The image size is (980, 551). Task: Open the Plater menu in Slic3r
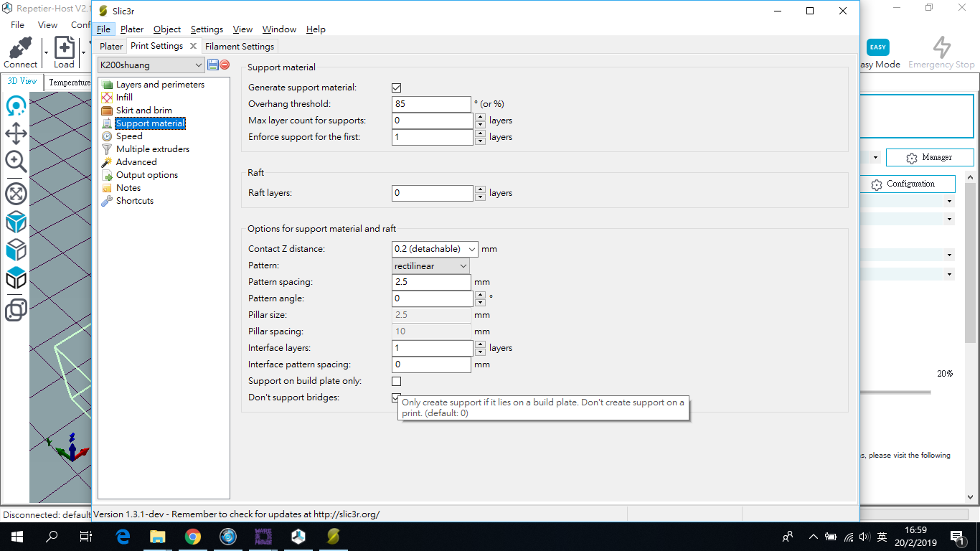(132, 29)
